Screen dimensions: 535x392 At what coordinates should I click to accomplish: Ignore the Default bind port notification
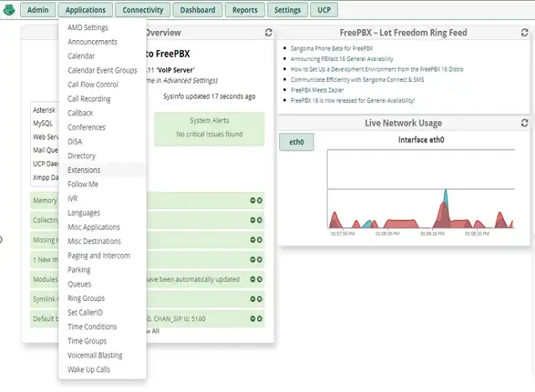coord(252,318)
